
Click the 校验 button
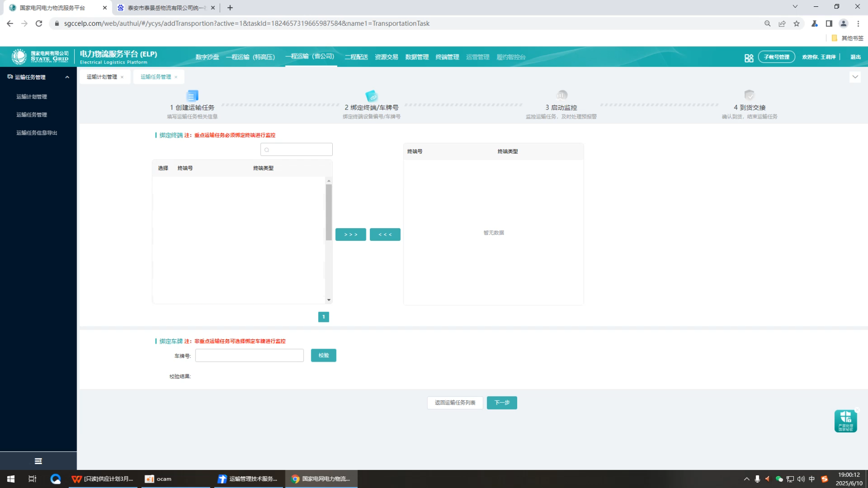(x=323, y=355)
